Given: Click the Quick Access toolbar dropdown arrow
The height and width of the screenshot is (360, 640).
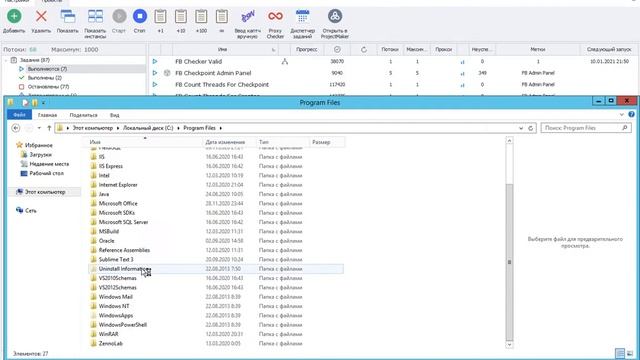Looking at the screenshot, I should (x=43, y=102).
